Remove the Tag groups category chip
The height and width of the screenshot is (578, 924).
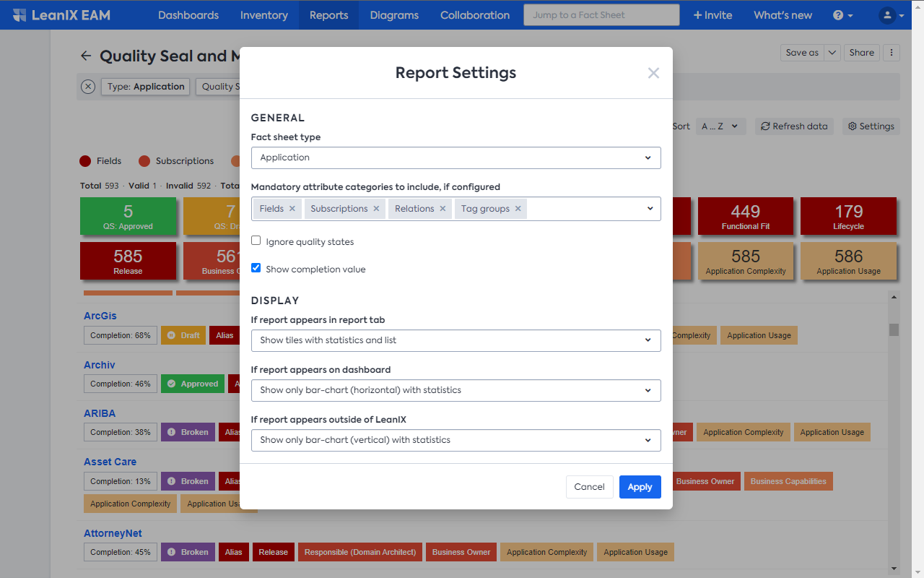pyautogui.click(x=518, y=209)
